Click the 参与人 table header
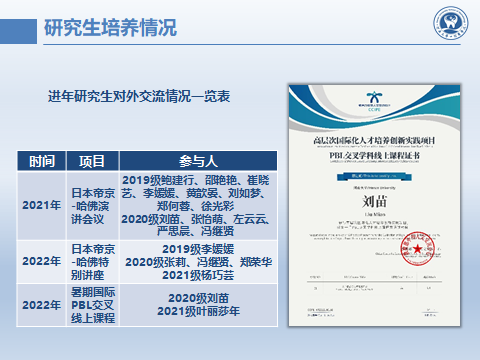480x360 pixels. click(198, 161)
